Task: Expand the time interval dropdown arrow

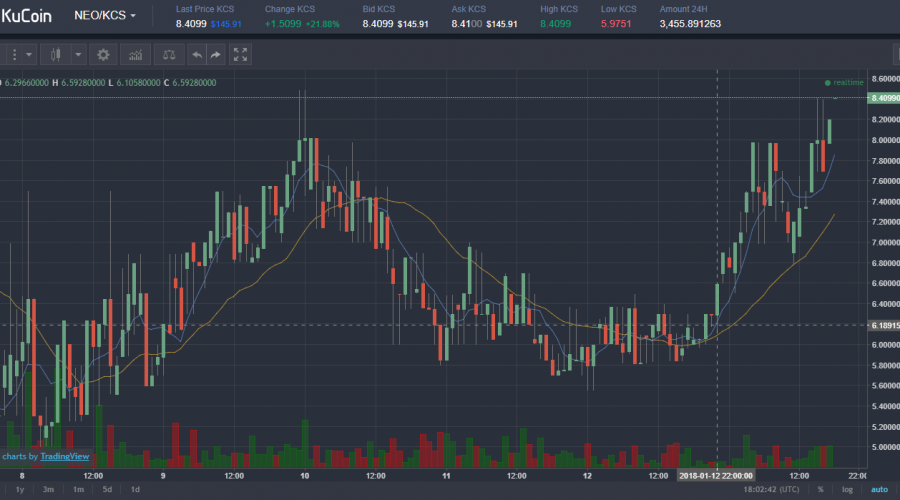Action: 29,54
